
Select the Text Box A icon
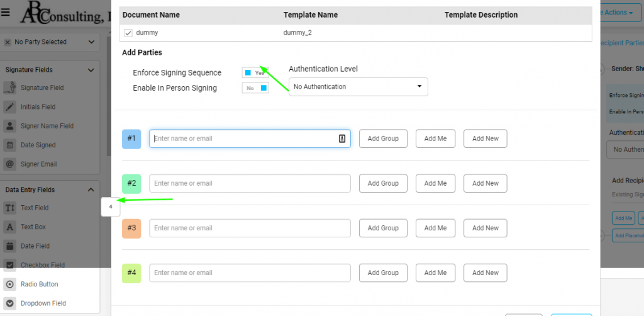point(10,227)
